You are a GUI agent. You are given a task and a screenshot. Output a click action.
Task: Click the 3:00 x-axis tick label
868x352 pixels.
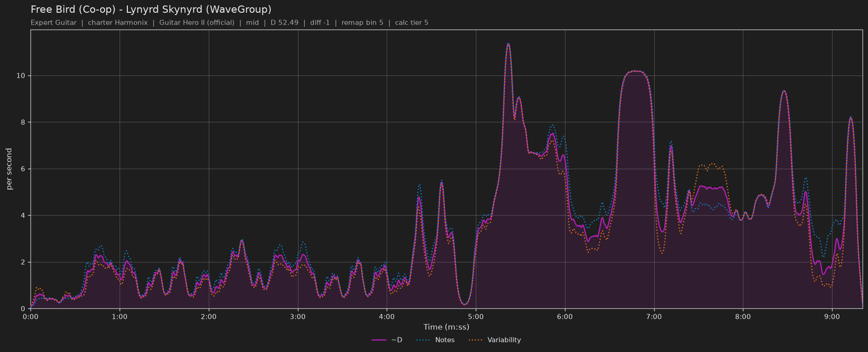(x=298, y=317)
